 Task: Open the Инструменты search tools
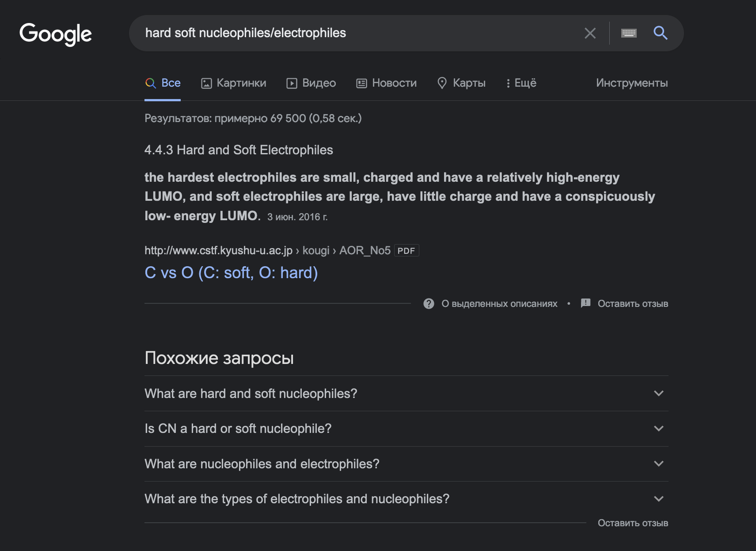(631, 83)
